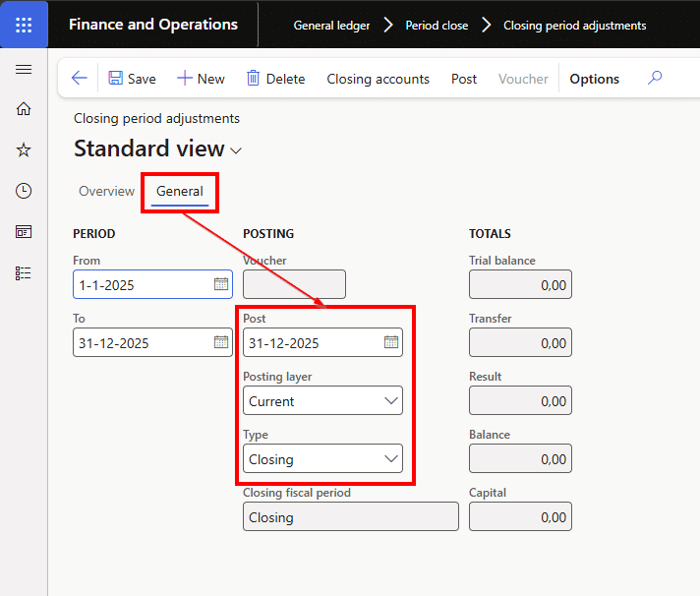Click the PERIOD section heading

tap(93, 233)
